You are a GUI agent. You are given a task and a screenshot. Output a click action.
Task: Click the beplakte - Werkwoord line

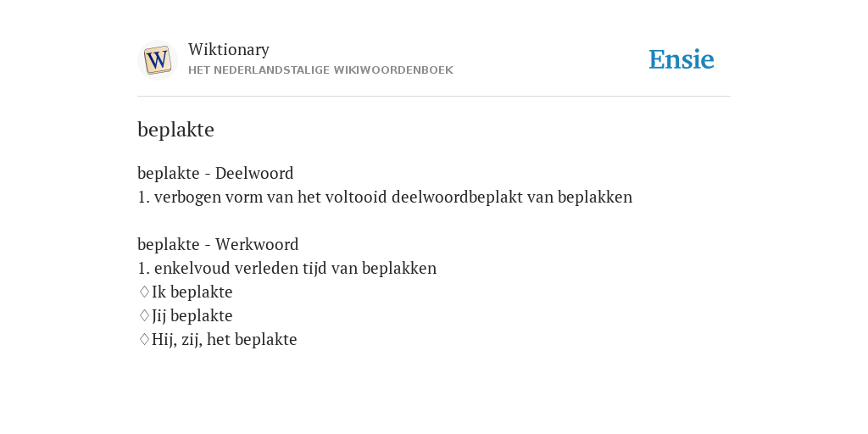pos(218,244)
